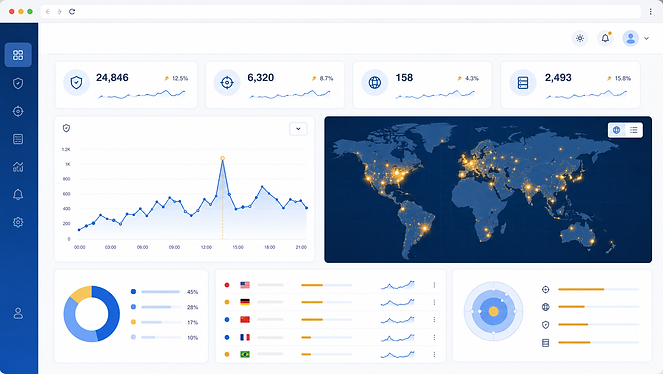The width and height of the screenshot is (663, 374).
Task: Reload the page in browser toolbar
Action: click(72, 11)
